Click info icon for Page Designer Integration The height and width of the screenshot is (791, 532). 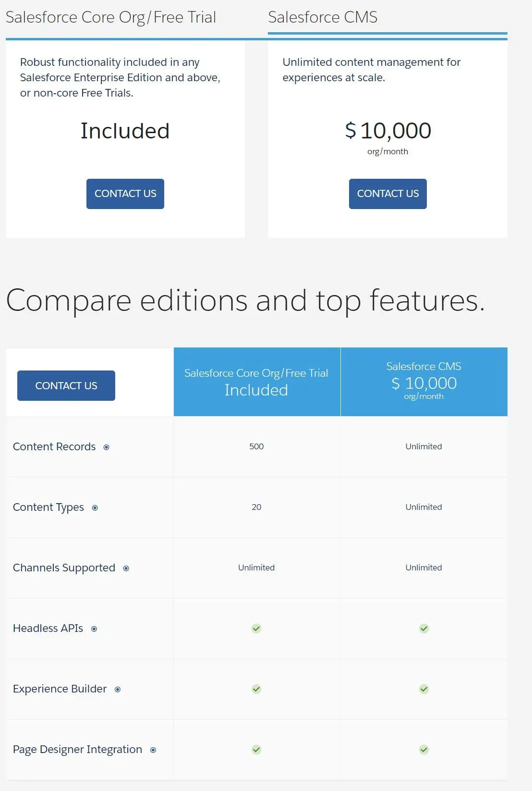tap(153, 750)
